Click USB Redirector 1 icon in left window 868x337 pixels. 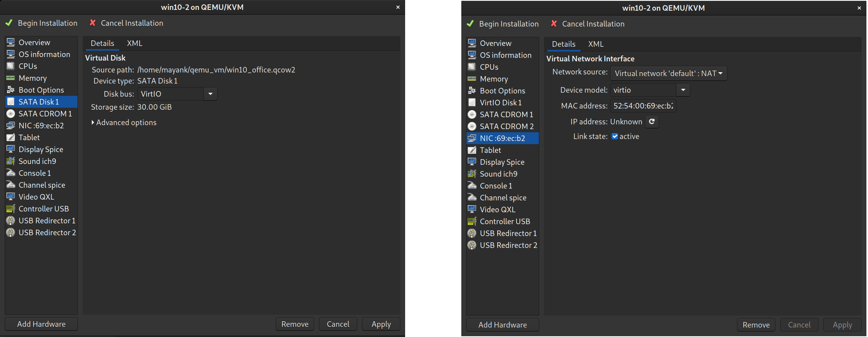point(11,221)
